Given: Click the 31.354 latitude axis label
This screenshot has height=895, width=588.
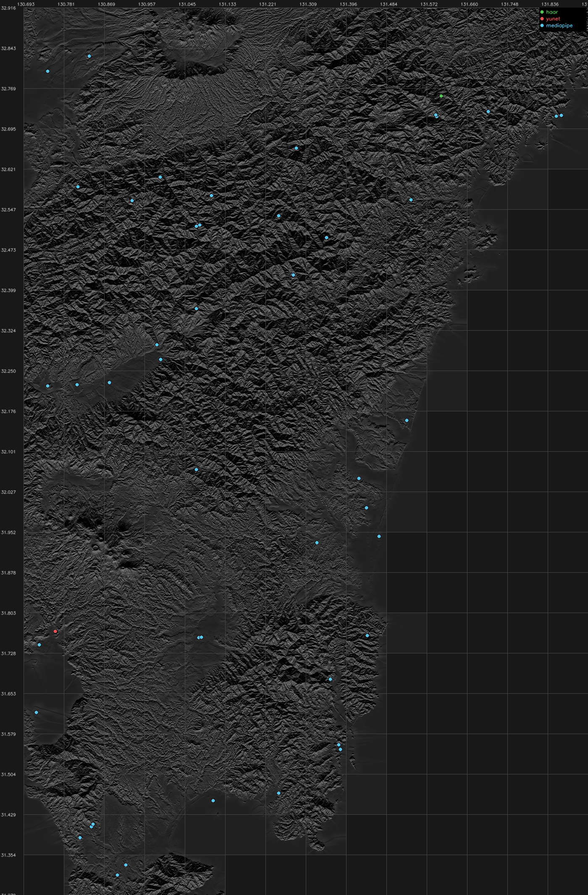Looking at the screenshot, I should tap(8, 855).
